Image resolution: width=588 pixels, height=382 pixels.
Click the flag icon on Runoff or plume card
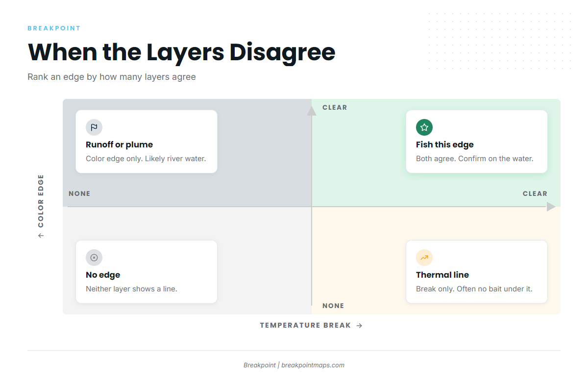point(94,127)
